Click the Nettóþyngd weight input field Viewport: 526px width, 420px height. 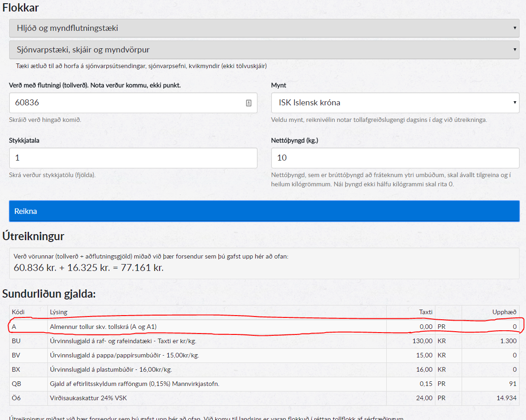click(395, 158)
